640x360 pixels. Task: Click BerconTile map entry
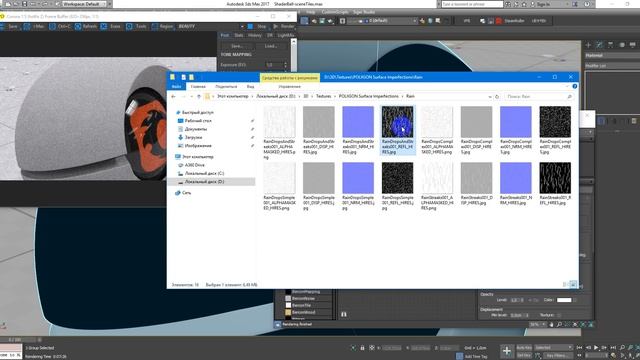point(302,305)
